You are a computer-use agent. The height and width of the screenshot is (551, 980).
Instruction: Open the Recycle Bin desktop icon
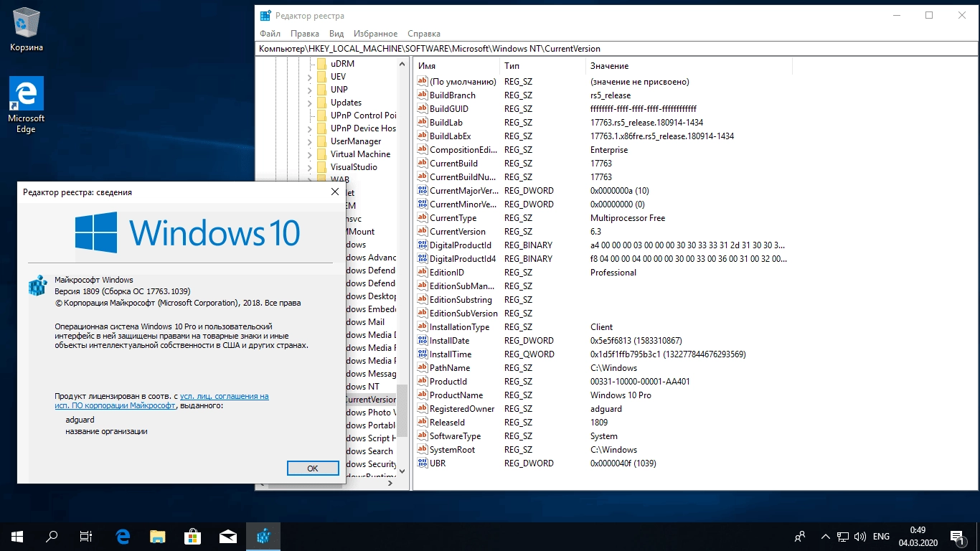pos(27,30)
